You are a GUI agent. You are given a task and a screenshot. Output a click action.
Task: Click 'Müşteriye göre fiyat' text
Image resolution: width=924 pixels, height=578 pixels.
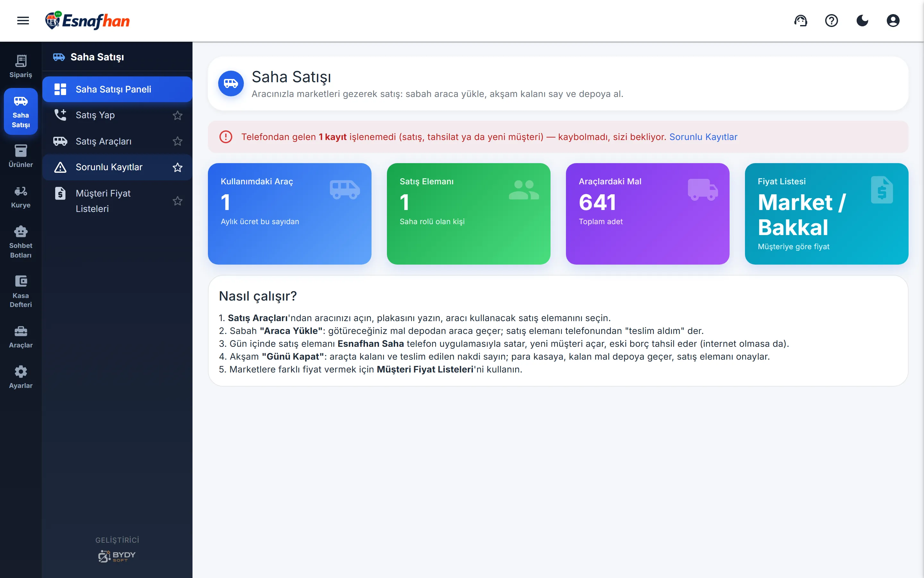pyautogui.click(x=793, y=247)
